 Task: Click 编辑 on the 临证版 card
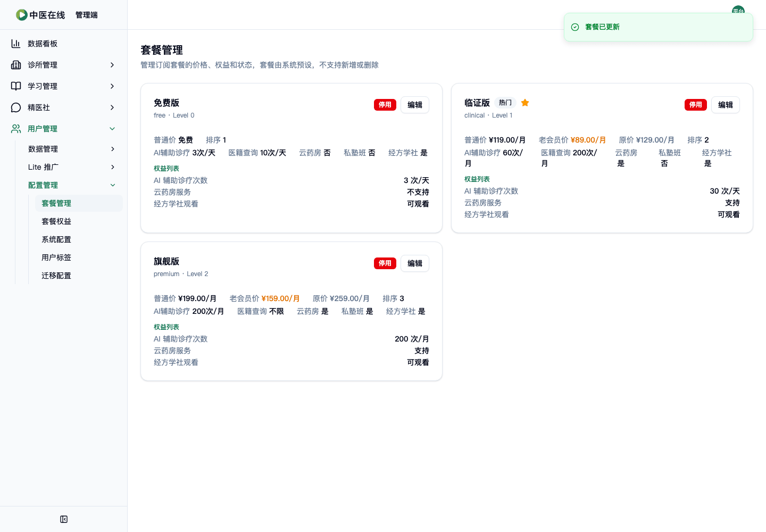(x=726, y=105)
